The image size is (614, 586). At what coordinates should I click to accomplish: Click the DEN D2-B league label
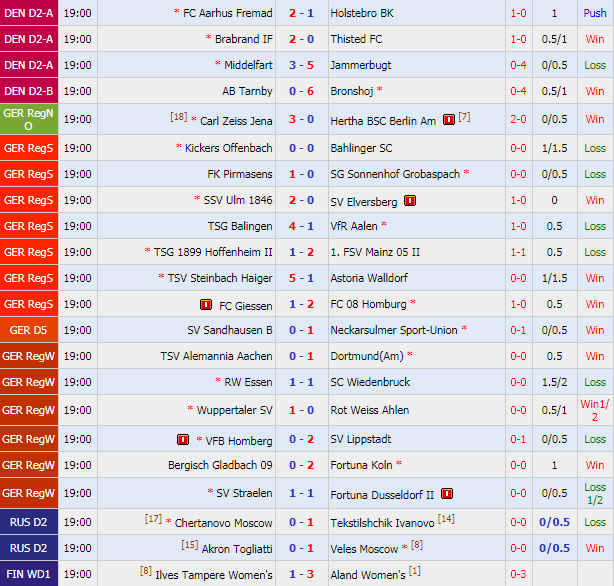pos(29,91)
